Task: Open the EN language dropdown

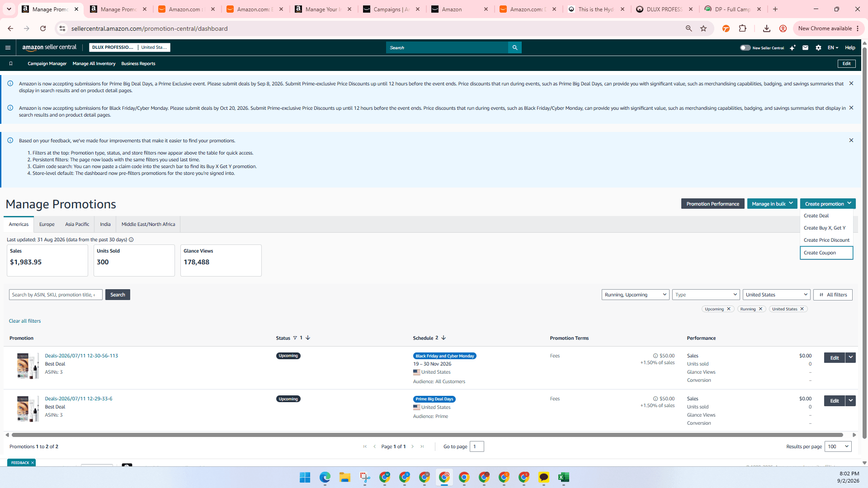Action: pyautogui.click(x=833, y=47)
